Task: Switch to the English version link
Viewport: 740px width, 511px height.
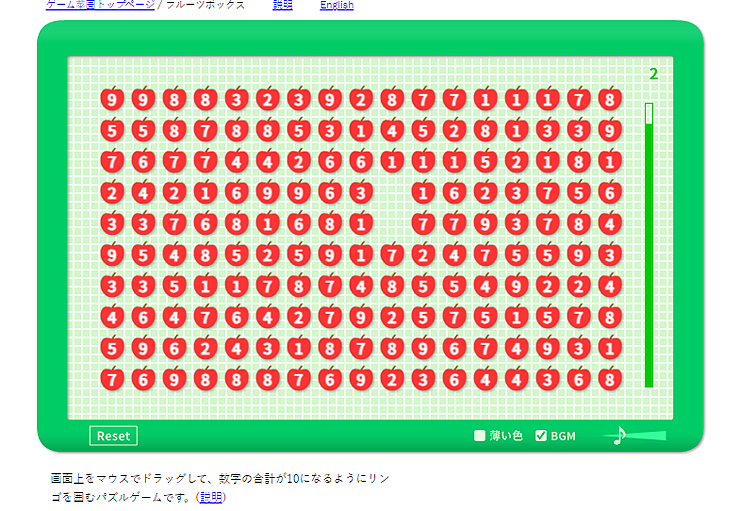Action: [336, 5]
